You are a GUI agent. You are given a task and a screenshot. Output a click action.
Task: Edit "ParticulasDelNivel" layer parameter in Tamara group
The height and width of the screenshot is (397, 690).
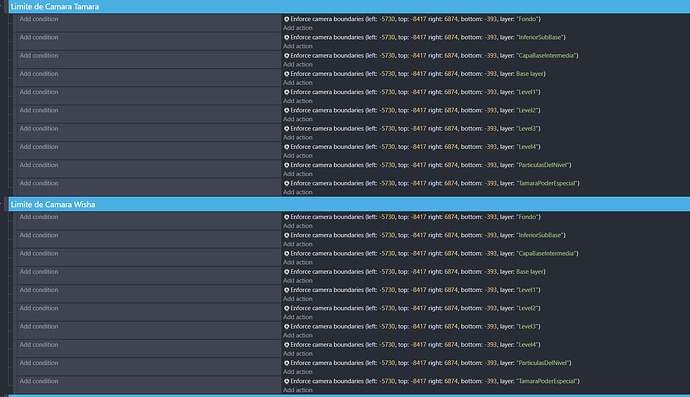tap(543, 165)
